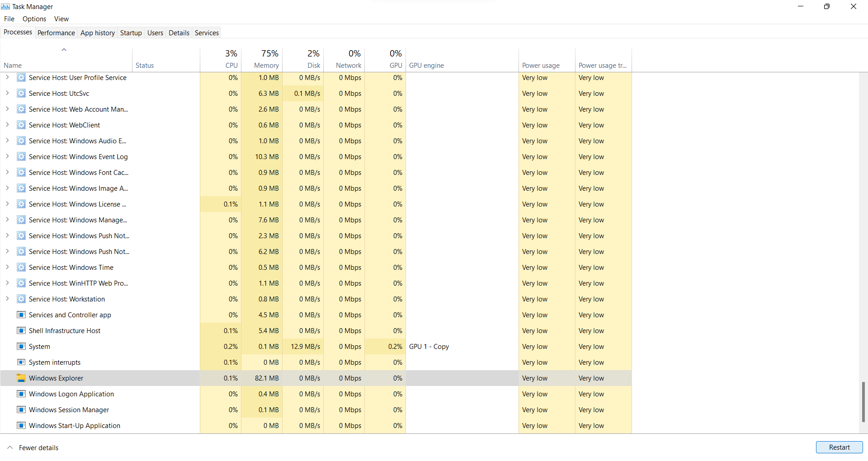Viewport: 868px width, 461px height.
Task: Click the System process icon
Action: (x=21, y=347)
